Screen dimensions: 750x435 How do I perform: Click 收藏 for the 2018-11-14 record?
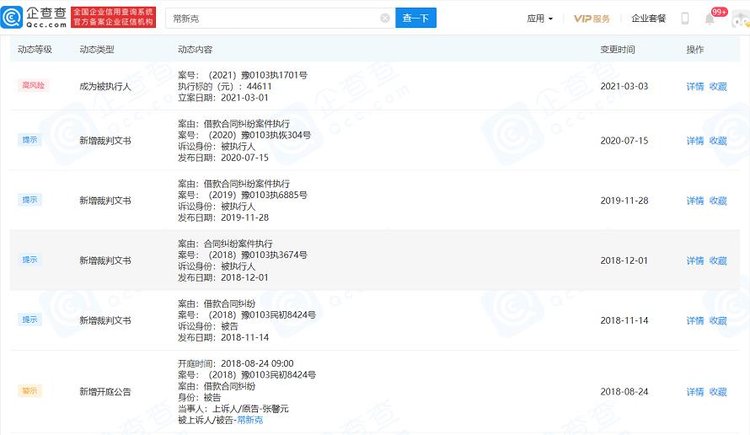click(x=718, y=320)
